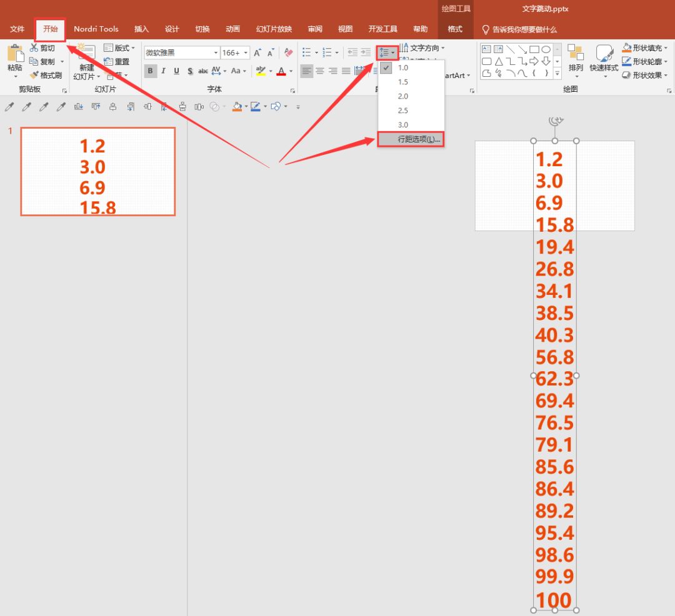Click the first eyedropper icon in quick toolbar
The image size is (675, 616).
[x=9, y=107]
